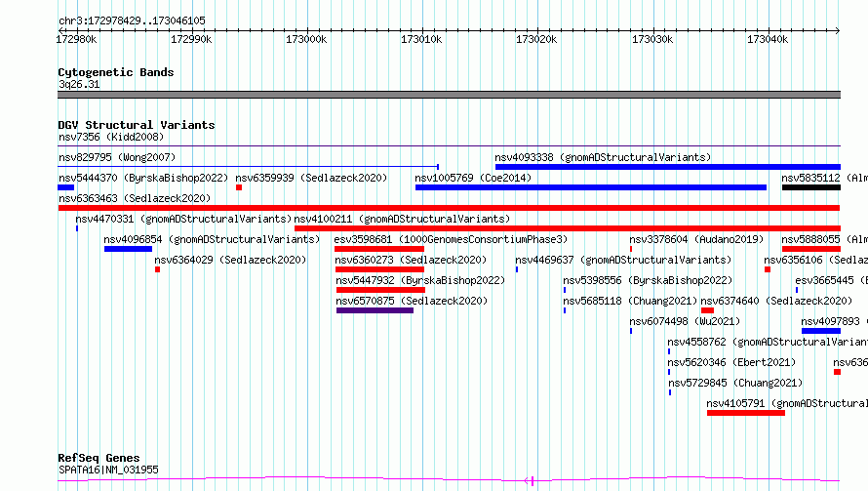
Task: Open nsv6074498 (Wu2021) label
Action: coord(685,321)
